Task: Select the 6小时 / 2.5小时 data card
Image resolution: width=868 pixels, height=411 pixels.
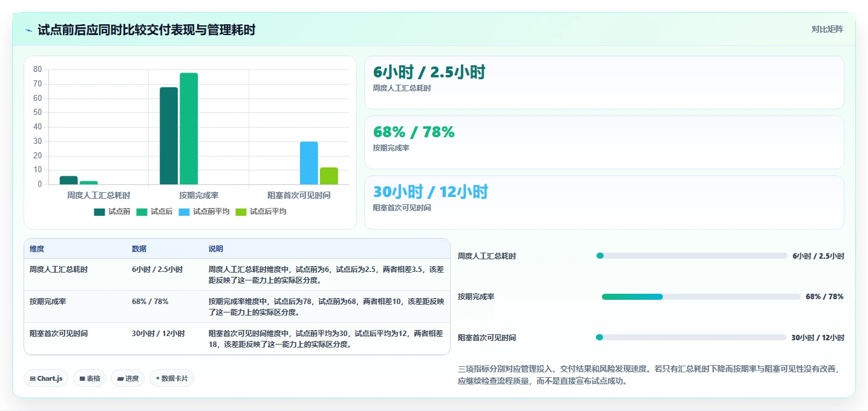Action: 604,82
